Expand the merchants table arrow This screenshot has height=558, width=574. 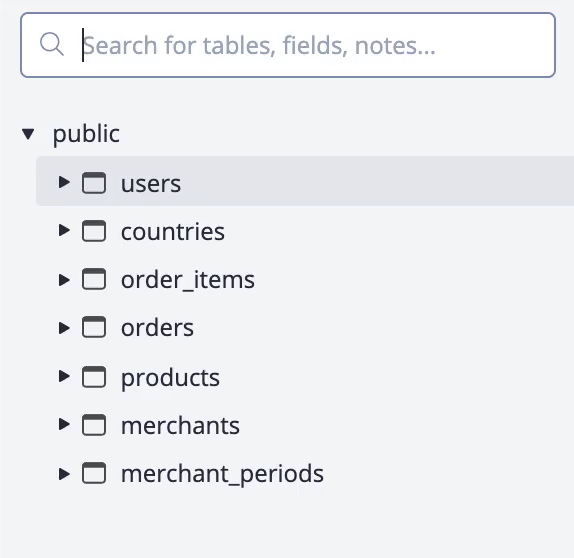point(64,424)
